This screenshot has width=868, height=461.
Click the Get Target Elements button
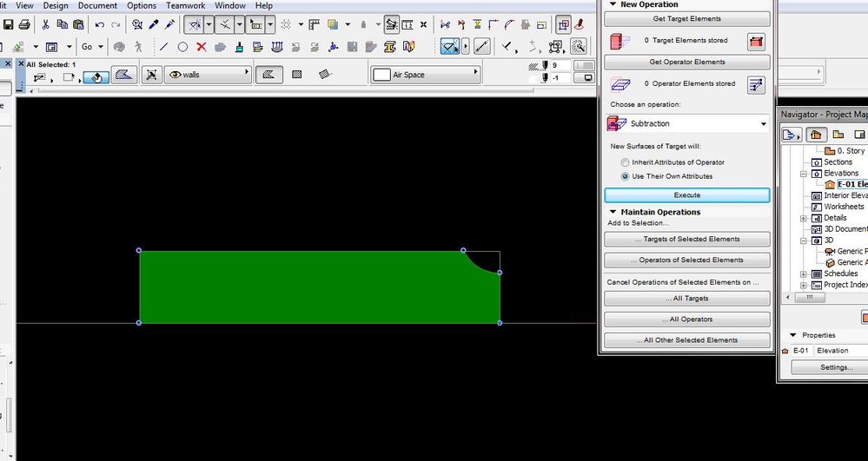[687, 19]
